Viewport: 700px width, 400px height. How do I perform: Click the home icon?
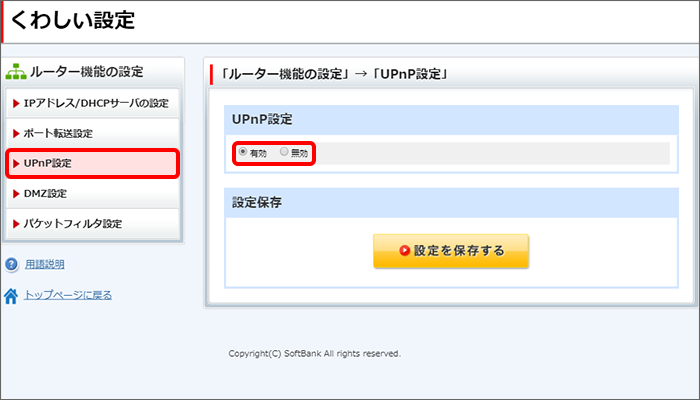point(11,296)
